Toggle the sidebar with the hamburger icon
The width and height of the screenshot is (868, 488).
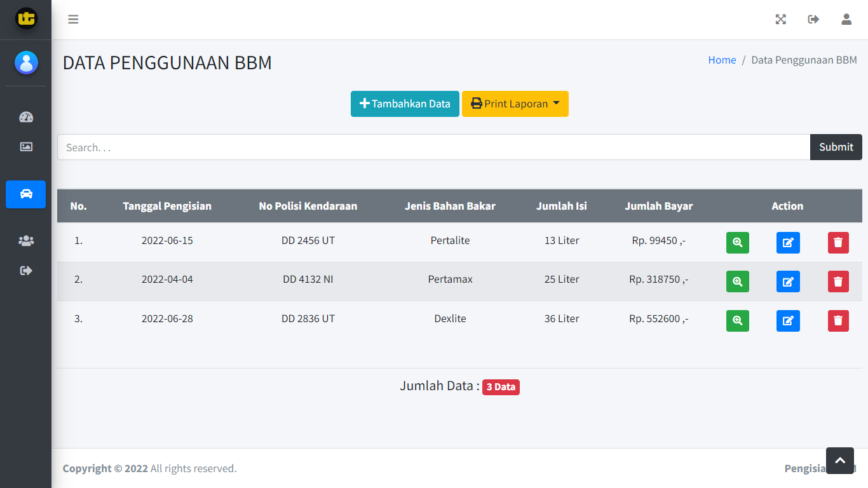pos(73,19)
